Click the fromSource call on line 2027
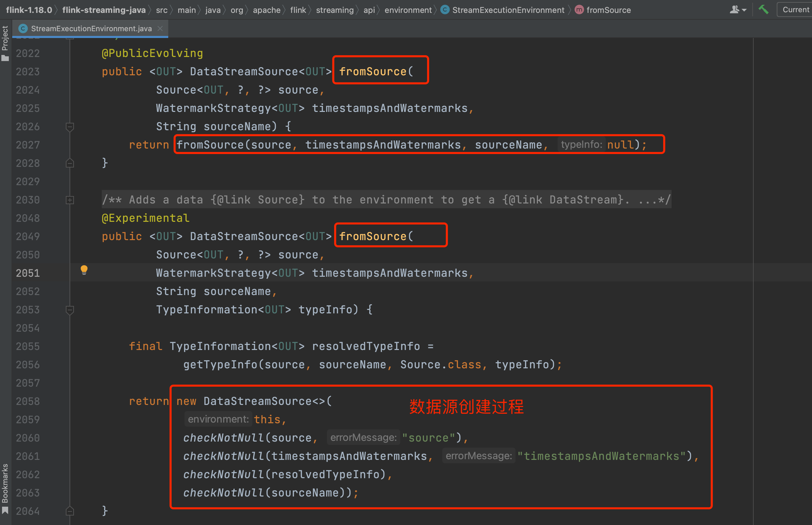Image resolution: width=812 pixels, height=525 pixels. [210, 145]
